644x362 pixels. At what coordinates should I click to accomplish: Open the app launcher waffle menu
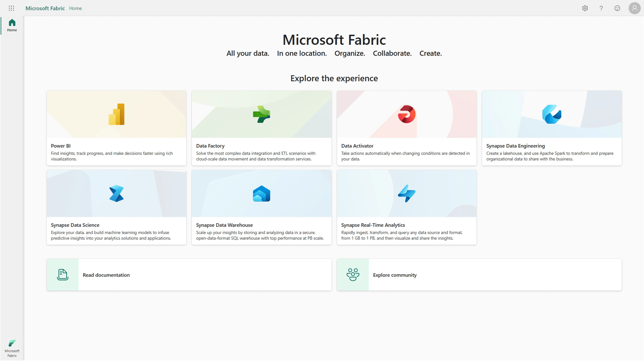pyautogui.click(x=11, y=8)
